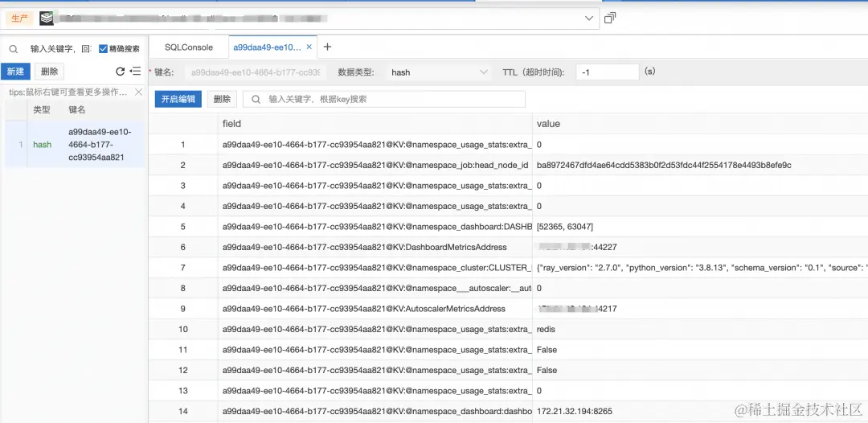Click the 0 value in row 13
Viewport: 868px width, 423px height.
pos(539,390)
